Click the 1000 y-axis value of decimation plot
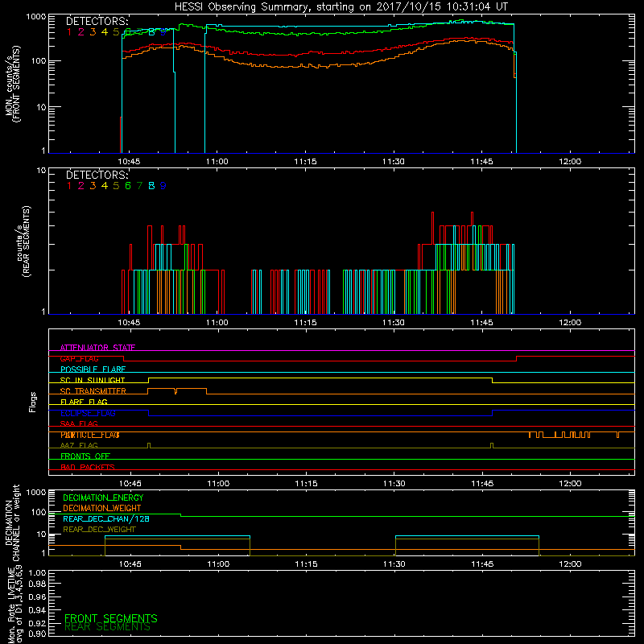This screenshot has height=644, width=644. tap(35, 493)
